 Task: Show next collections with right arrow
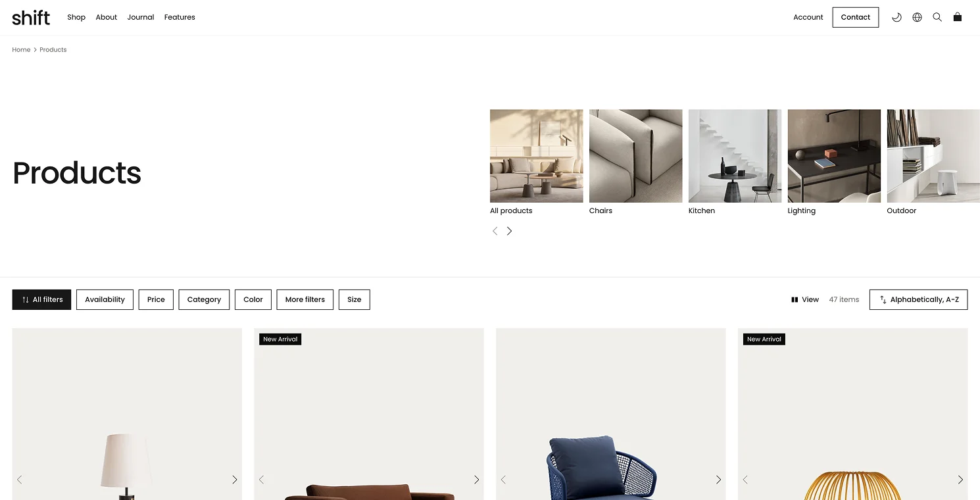509,231
